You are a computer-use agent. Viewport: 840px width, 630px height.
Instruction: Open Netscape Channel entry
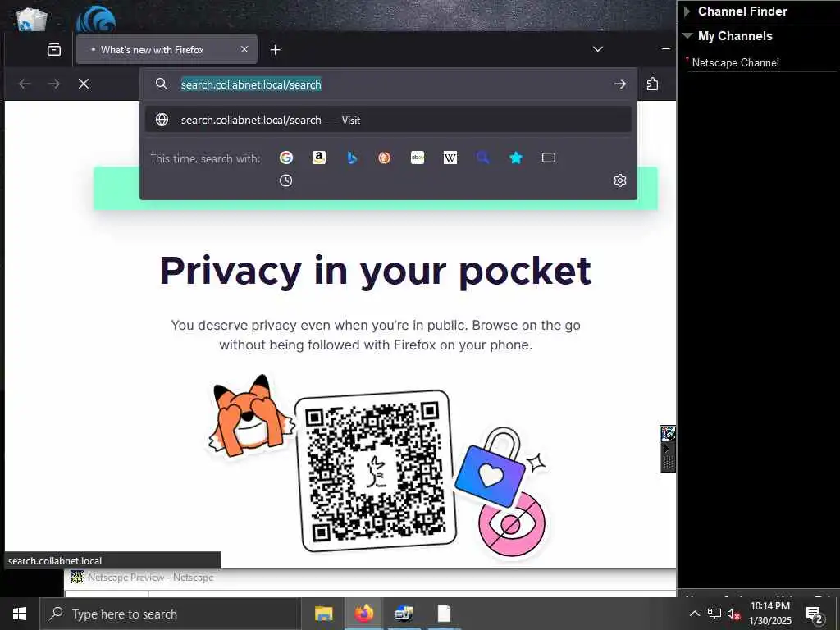click(735, 62)
